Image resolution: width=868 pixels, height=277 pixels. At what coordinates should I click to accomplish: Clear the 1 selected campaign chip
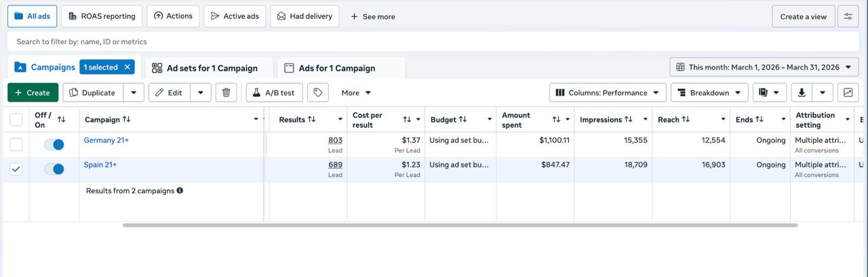click(126, 67)
